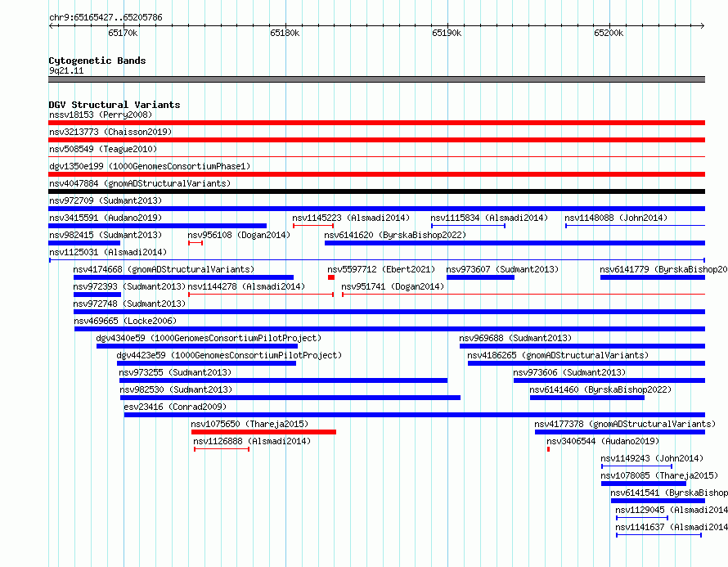Open the nsv6141620 (ByrskaBishop2022) label
Screen dimensions: 728x567
click(x=395, y=235)
